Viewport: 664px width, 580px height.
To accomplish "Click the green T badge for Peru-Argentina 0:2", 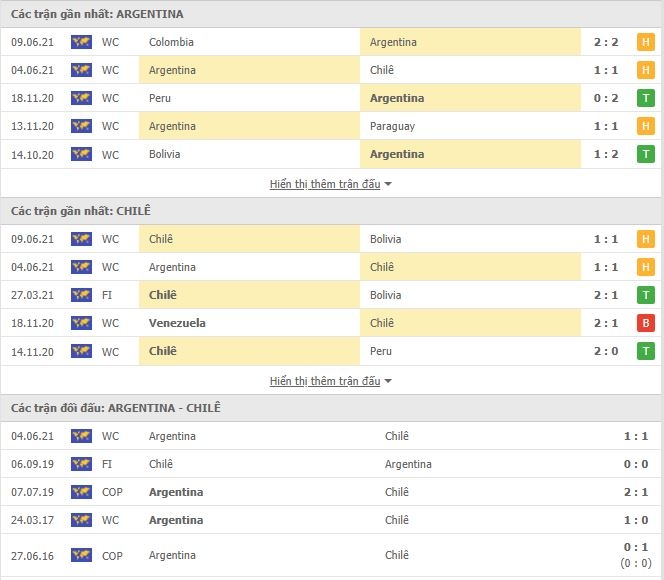I will coord(645,98).
